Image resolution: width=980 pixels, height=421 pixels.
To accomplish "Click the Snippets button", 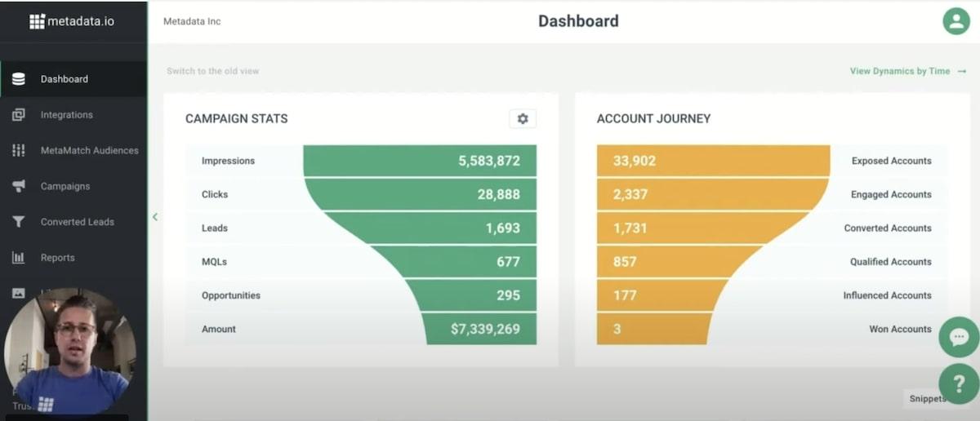I will point(927,399).
